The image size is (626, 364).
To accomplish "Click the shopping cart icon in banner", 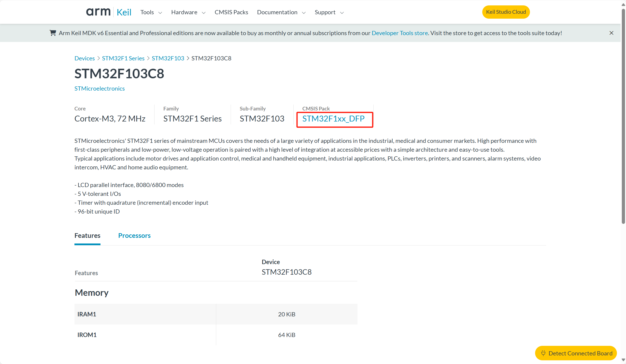I will [53, 33].
